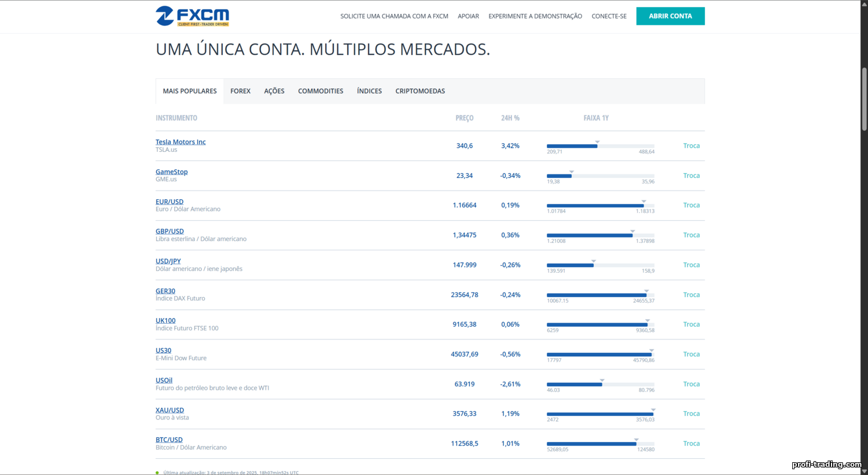Show the CRIPTOMOEDAS tab
Viewport: 868px width, 475px height.
[x=420, y=91]
